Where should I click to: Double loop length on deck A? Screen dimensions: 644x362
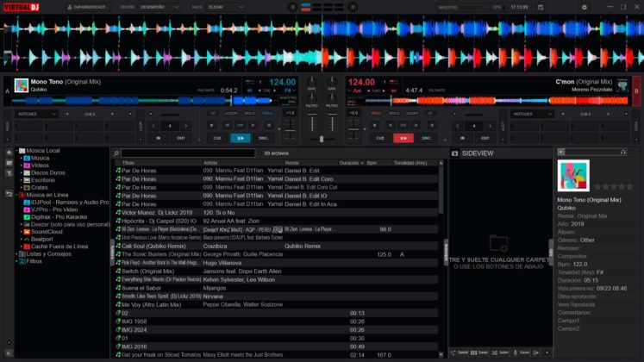pos(186,126)
